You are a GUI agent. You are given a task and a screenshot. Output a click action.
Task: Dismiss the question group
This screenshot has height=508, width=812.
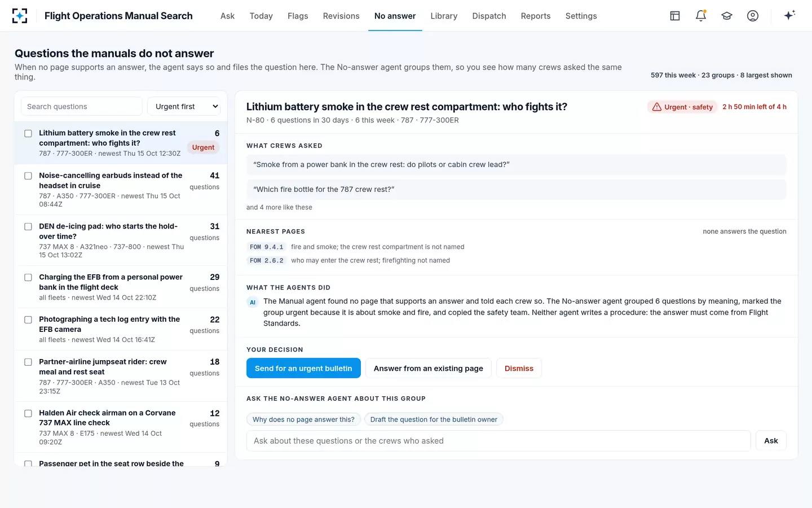click(x=519, y=368)
